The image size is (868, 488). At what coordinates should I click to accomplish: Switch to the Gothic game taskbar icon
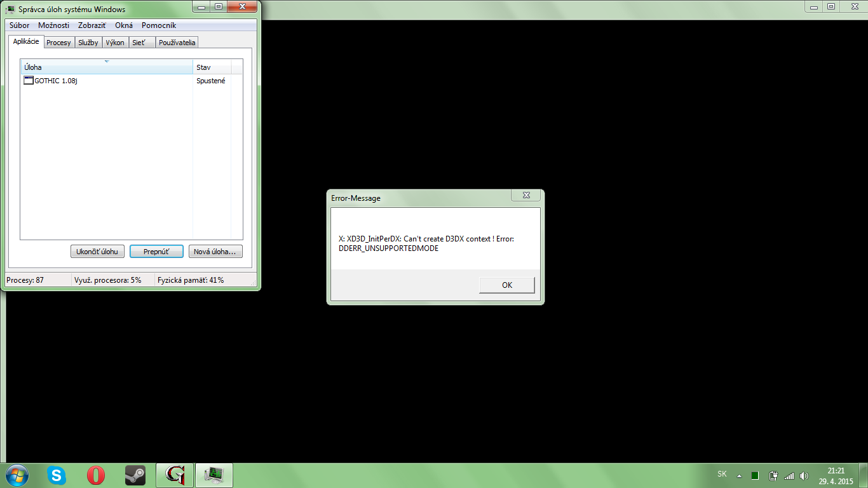[175, 475]
